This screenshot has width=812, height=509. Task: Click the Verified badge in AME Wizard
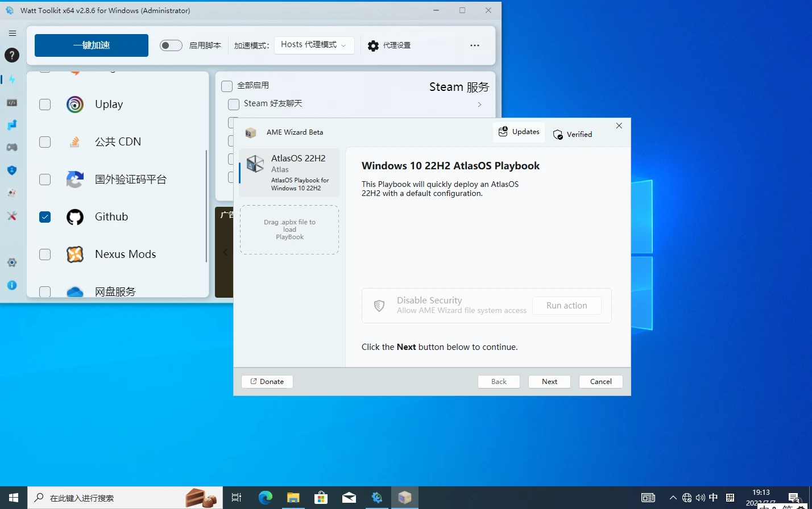click(x=573, y=134)
